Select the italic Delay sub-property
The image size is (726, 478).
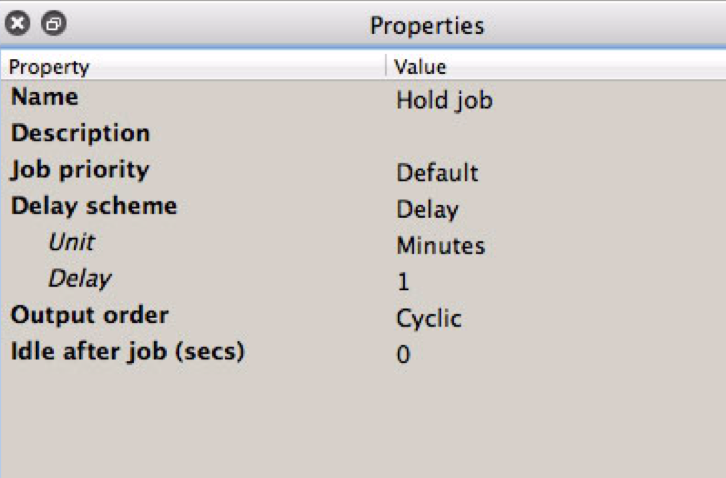(80, 279)
